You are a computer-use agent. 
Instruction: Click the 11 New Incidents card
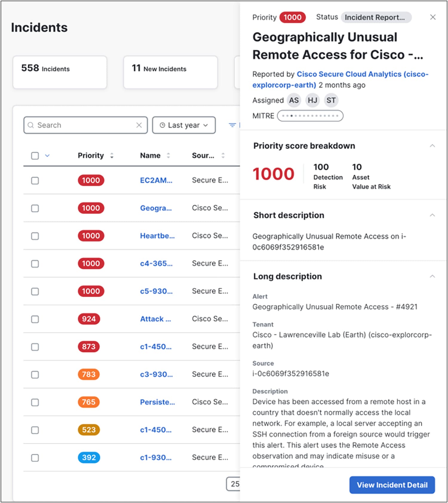coord(171,72)
